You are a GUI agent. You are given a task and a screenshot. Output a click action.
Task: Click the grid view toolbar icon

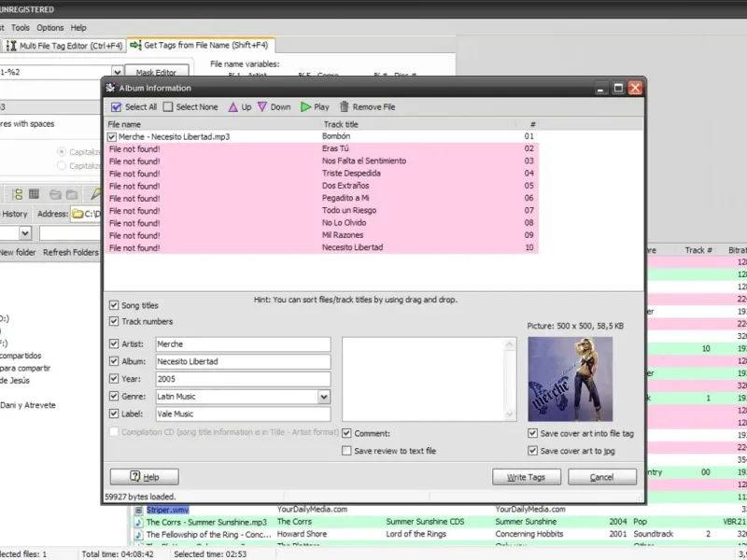34,194
